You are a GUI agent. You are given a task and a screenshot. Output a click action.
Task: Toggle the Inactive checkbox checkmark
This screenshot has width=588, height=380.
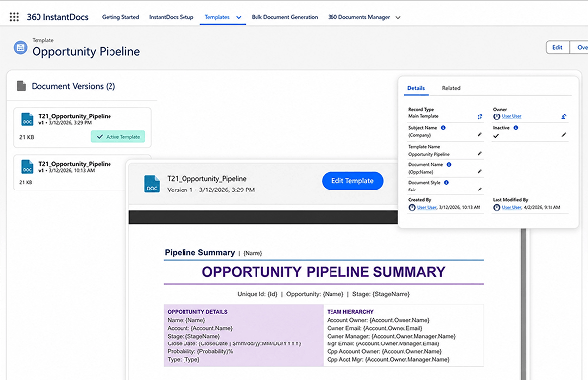tap(496, 136)
